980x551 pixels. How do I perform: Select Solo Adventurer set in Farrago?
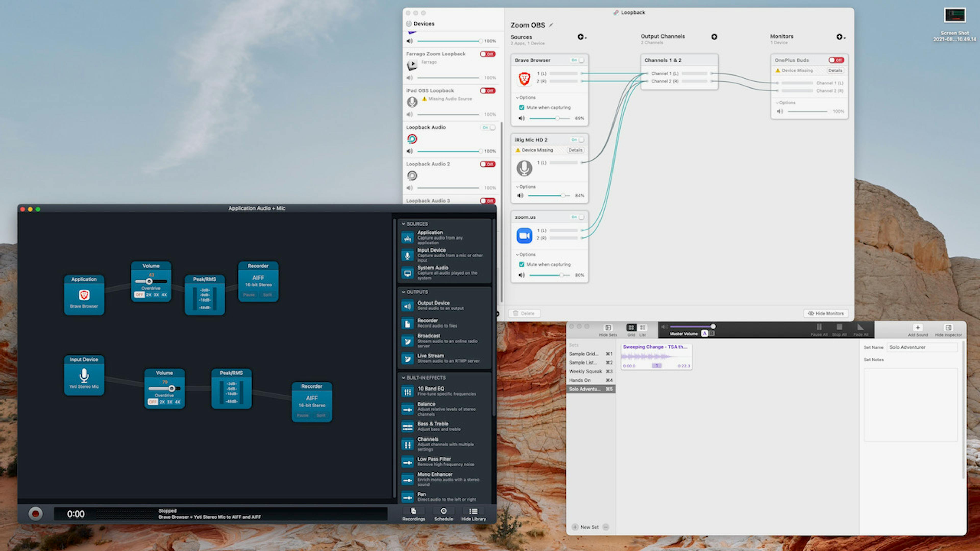pos(591,389)
